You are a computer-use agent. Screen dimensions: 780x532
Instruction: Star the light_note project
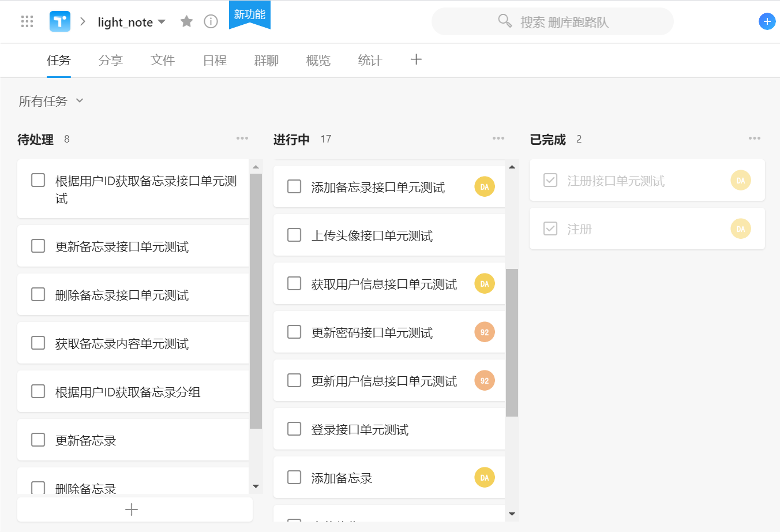[x=186, y=22]
